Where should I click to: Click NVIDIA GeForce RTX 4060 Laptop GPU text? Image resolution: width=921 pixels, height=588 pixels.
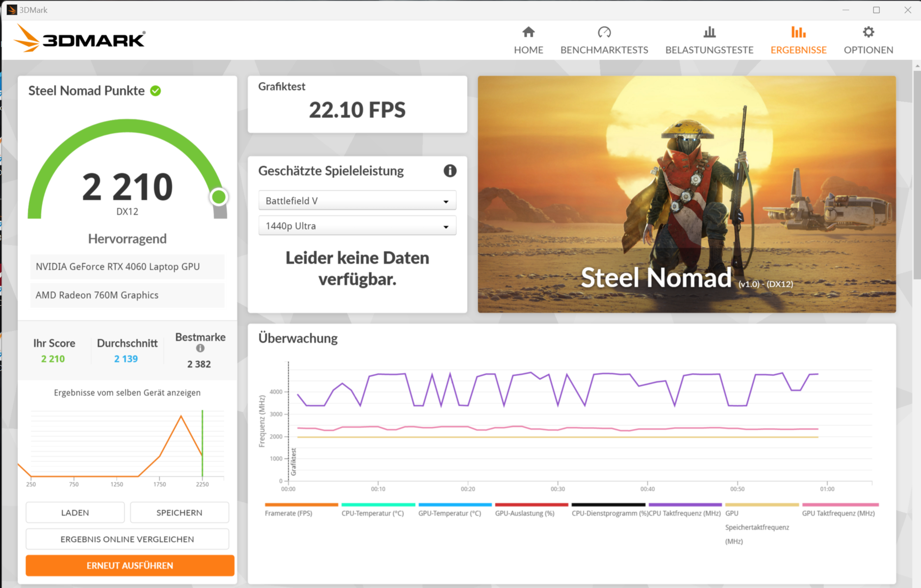point(118,267)
